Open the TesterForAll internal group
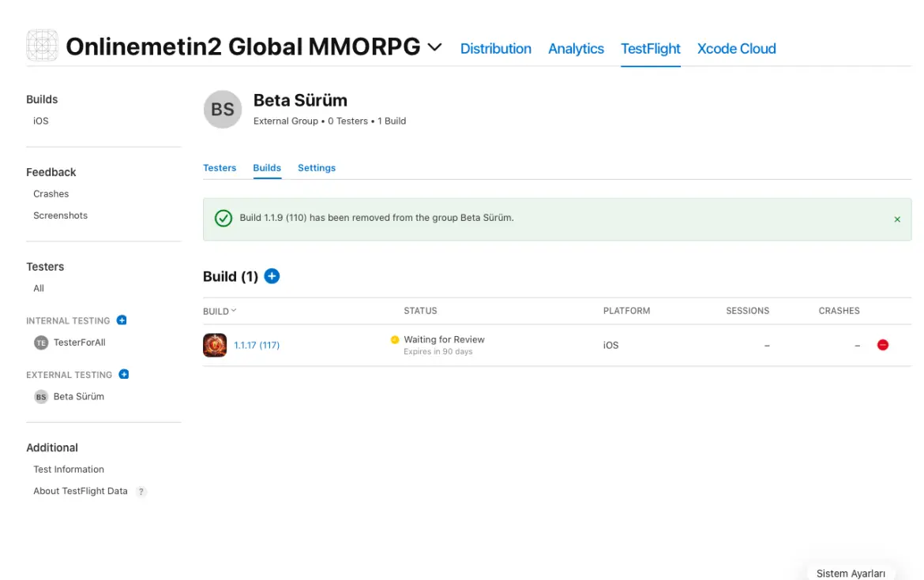The width and height of the screenshot is (924, 580). (x=80, y=342)
